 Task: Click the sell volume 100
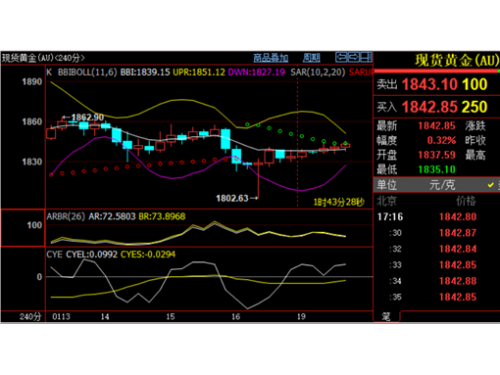coord(474,84)
